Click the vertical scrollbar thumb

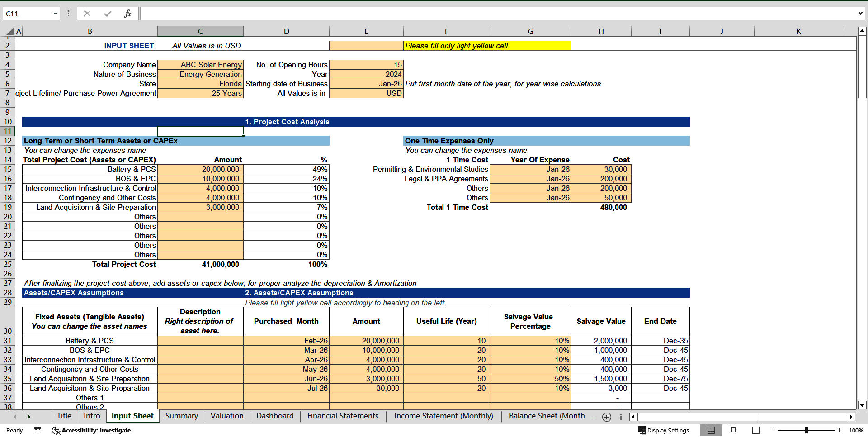point(862,67)
